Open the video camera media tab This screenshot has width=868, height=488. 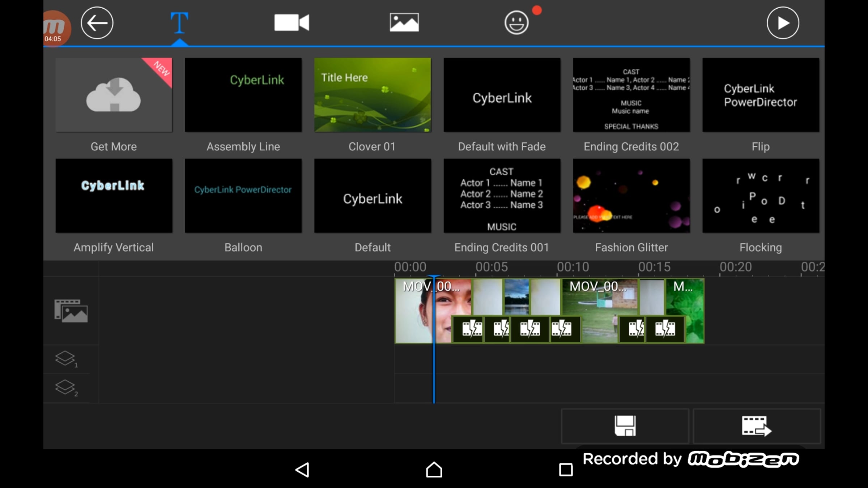[292, 23]
